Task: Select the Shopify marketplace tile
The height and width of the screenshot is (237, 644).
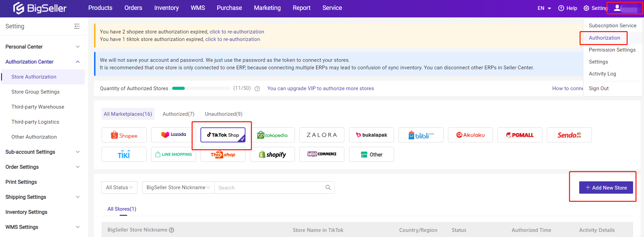Action: coord(272,154)
